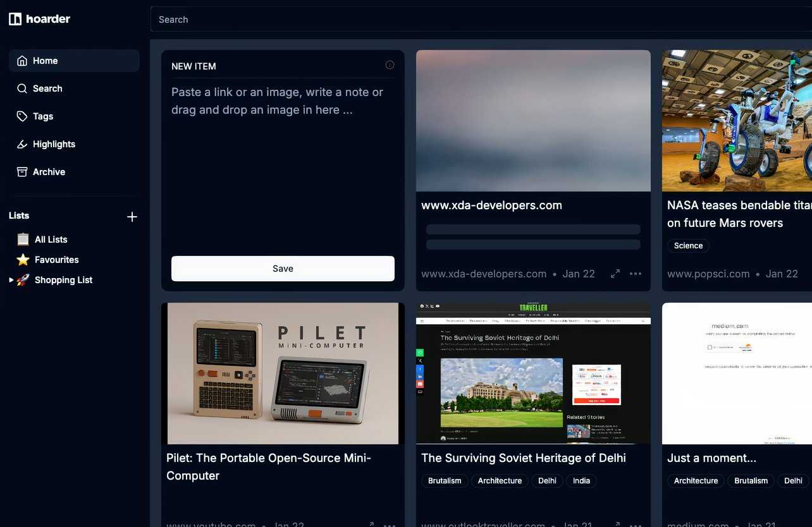812x527 pixels.
Task: Open the Shopping List
Action: point(63,280)
